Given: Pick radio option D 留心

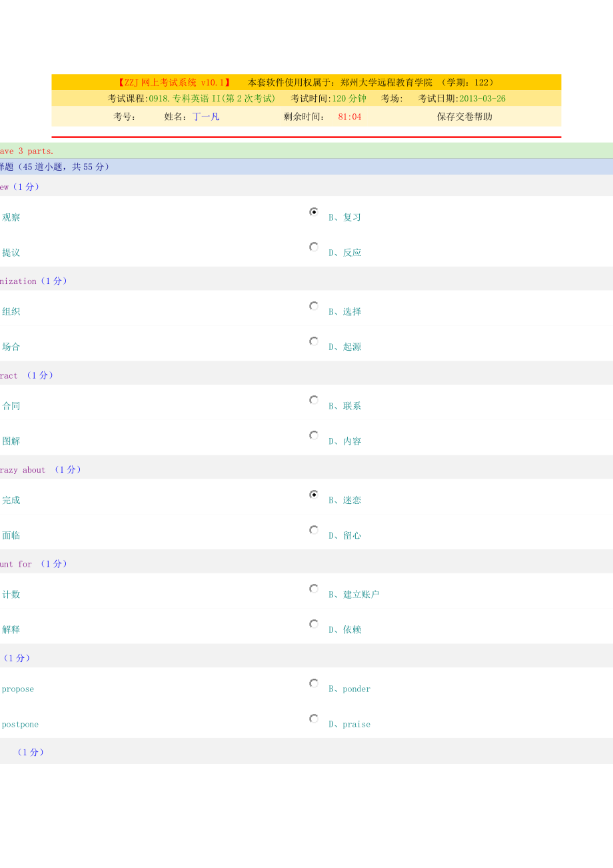Looking at the screenshot, I should click(314, 530).
